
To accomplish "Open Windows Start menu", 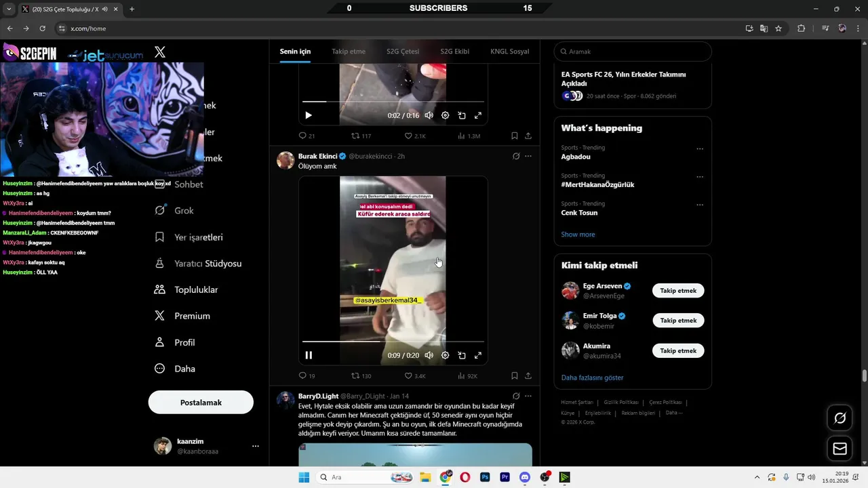I will tap(304, 477).
